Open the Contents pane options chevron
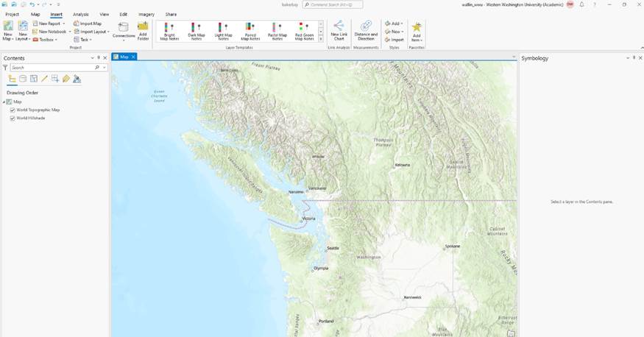The height and width of the screenshot is (337, 644). click(x=93, y=58)
